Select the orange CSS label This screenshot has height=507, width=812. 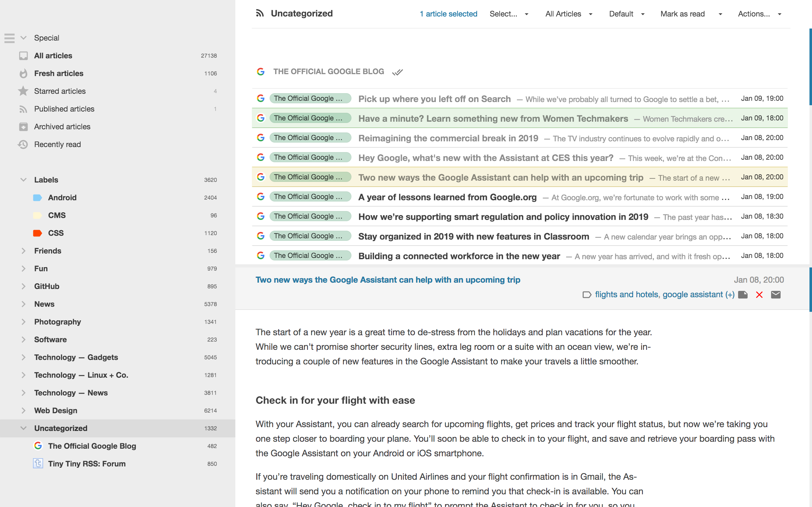point(56,233)
